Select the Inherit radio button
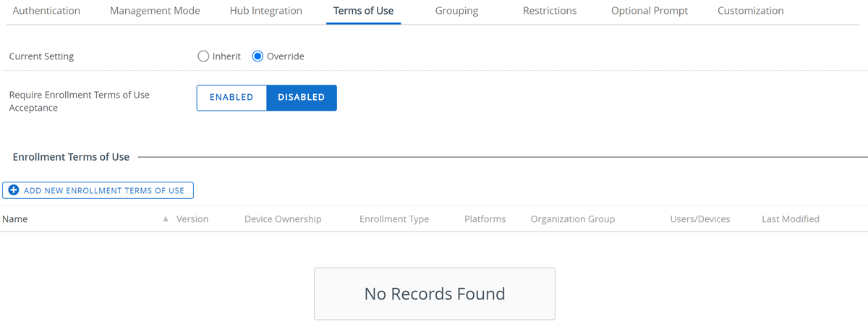Screen dimensions: 868x327 click(x=203, y=56)
